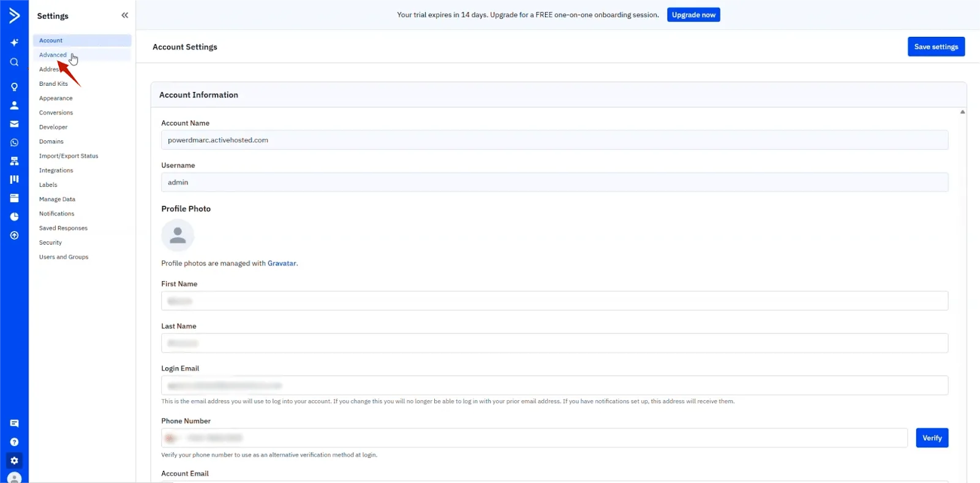
Task: Click the circled up-arrow icon in sidebar
Action: (x=14, y=235)
